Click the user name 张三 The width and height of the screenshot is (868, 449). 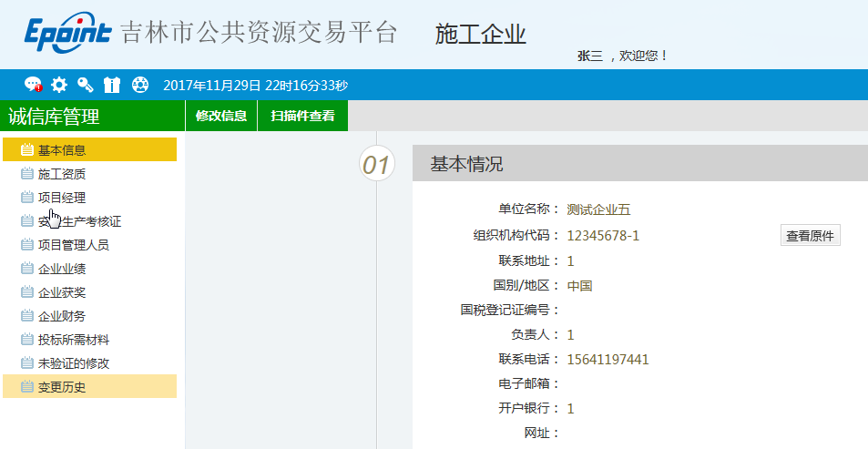pyautogui.click(x=590, y=56)
